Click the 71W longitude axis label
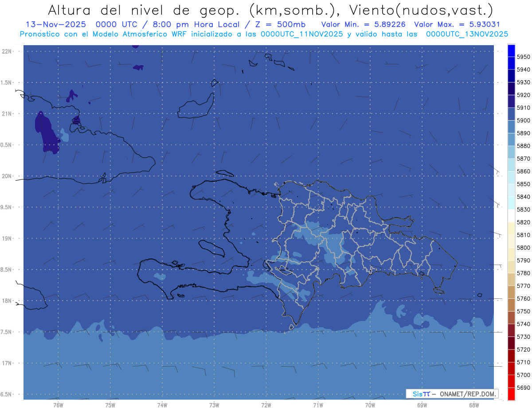The height and width of the screenshot is (411, 532). [318, 405]
